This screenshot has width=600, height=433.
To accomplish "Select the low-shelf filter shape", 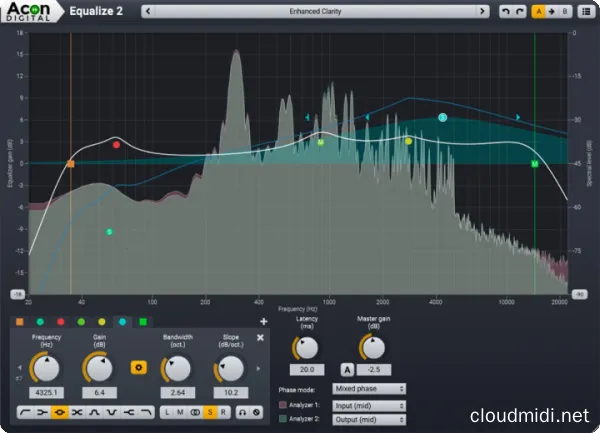I will coord(42,412).
